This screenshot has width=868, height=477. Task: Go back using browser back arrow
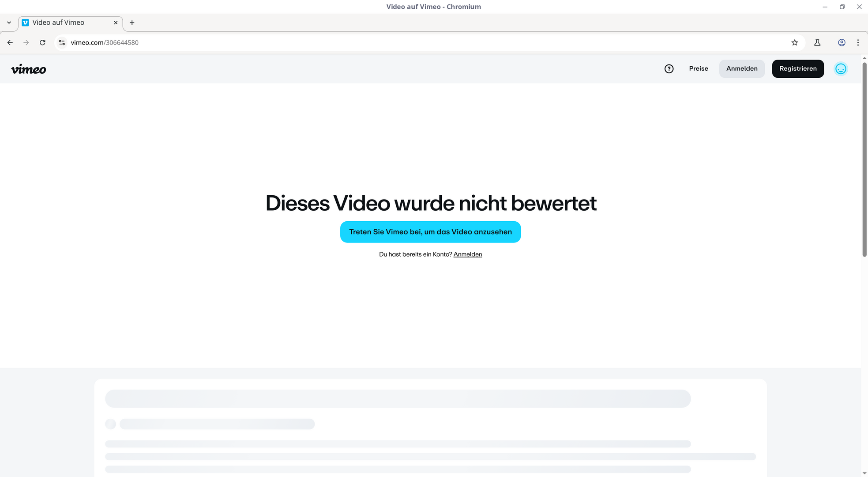10,42
